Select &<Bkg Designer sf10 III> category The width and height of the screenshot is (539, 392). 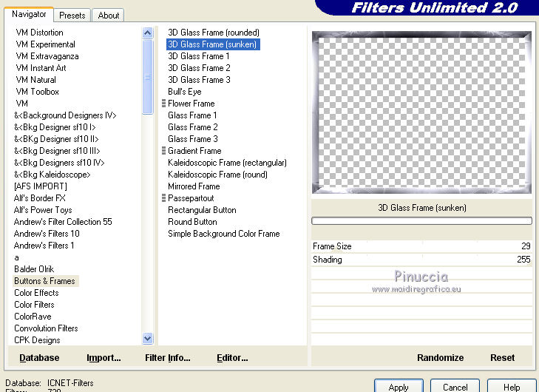click(57, 151)
